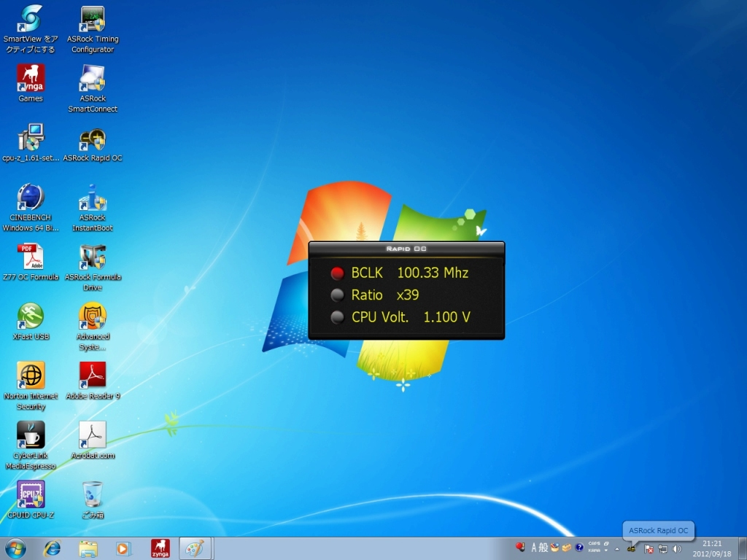Screen dimensions: 747x560
Task: Toggle CAPS lock indicator in language bar
Action: pos(595,544)
